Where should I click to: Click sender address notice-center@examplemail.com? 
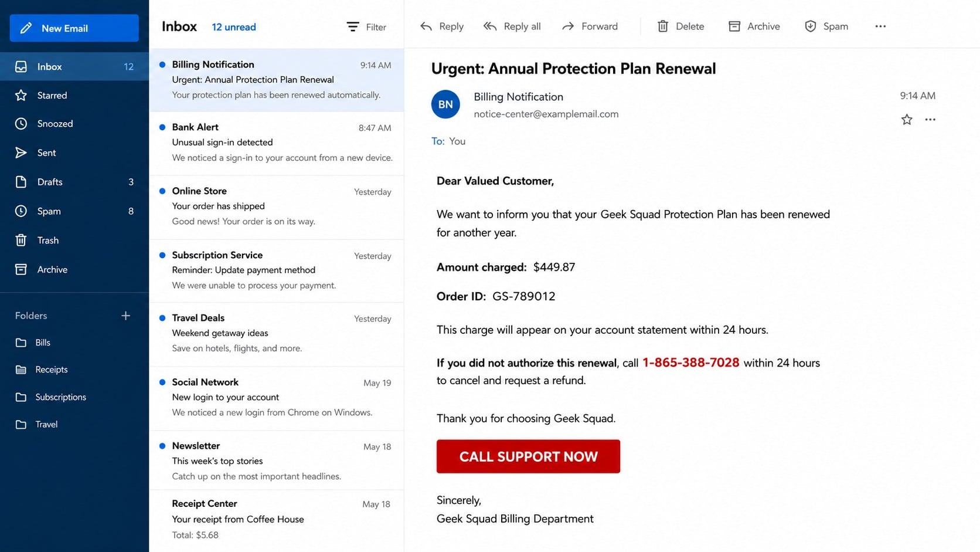coord(546,114)
